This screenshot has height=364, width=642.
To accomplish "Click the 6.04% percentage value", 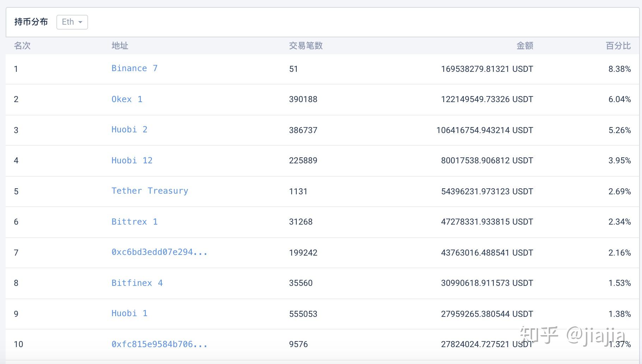I will point(619,99).
